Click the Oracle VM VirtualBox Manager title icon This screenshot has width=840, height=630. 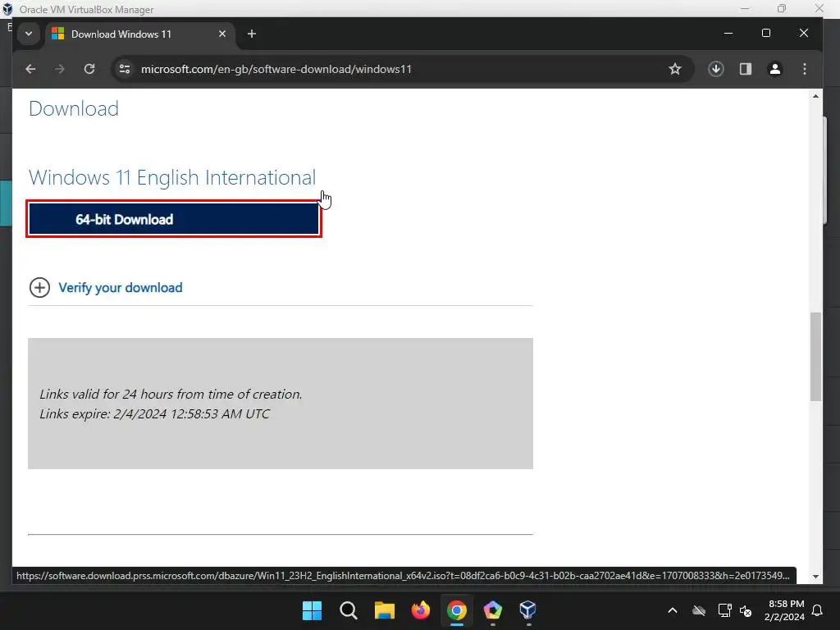tap(7, 9)
